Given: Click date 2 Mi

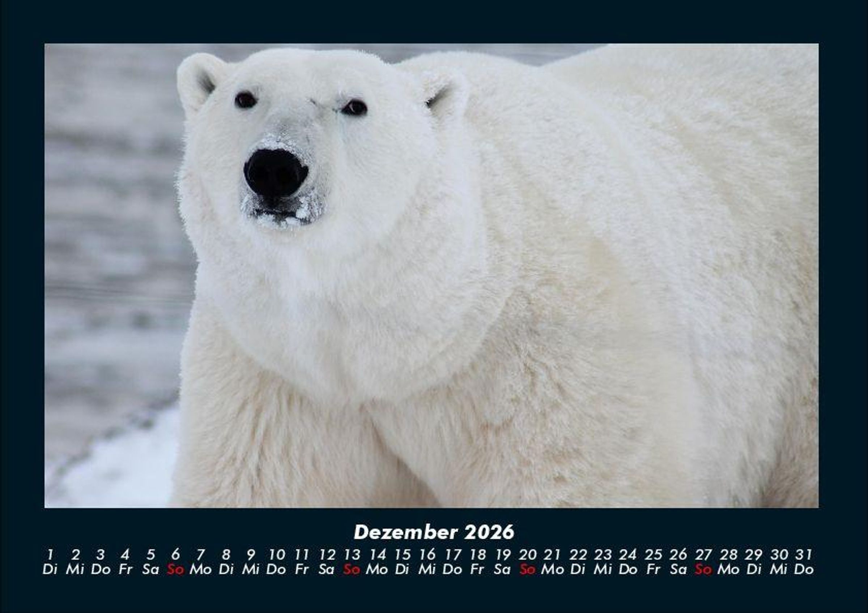Looking at the screenshot, I should pyautogui.click(x=75, y=562).
